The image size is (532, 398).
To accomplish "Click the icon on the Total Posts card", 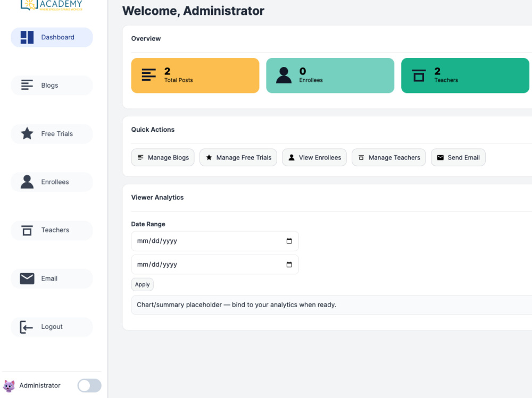I will point(148,75).
